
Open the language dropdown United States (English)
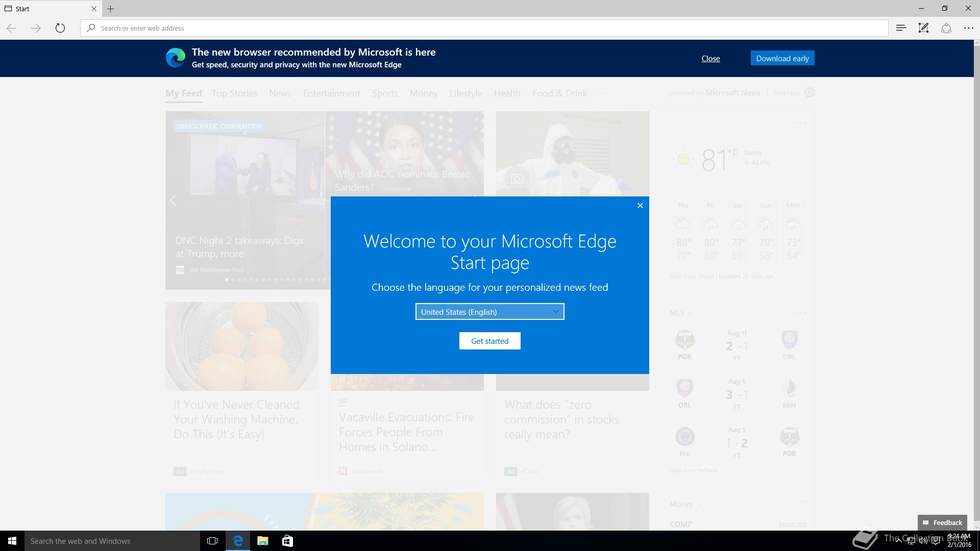click(x=490, y=312)
